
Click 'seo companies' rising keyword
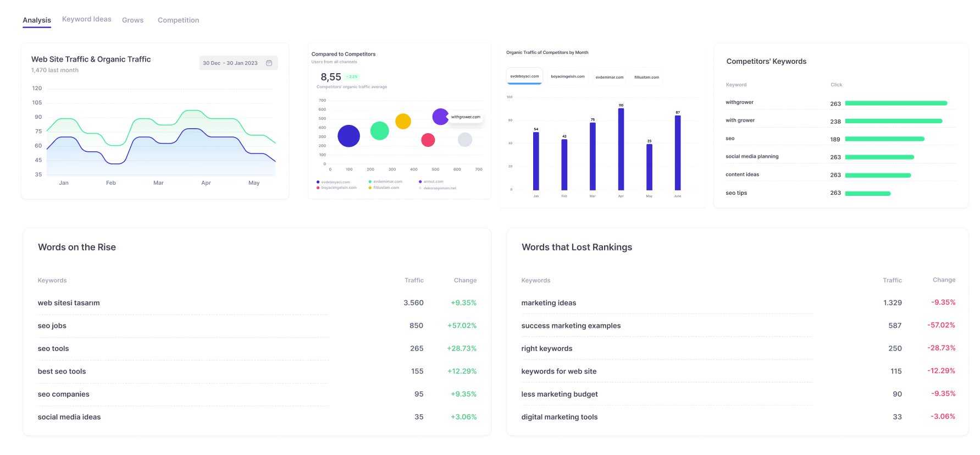pyautogui.click(x=63, y=394)
